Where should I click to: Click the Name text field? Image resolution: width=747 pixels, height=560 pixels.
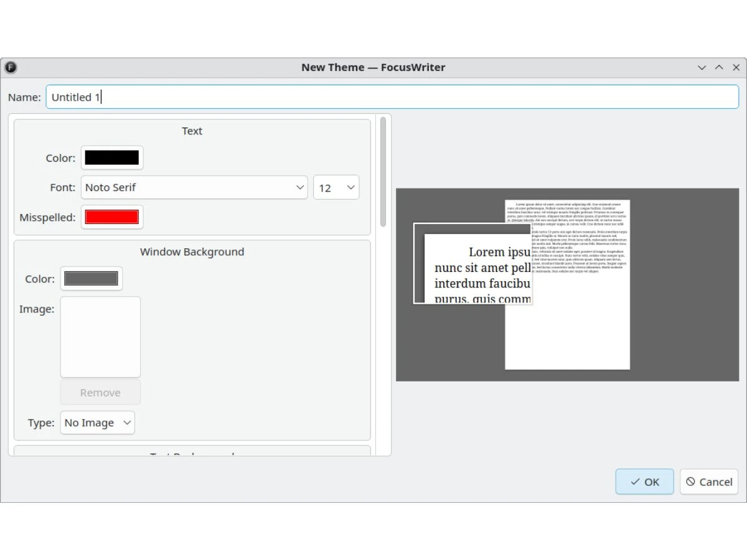point(392,97)
